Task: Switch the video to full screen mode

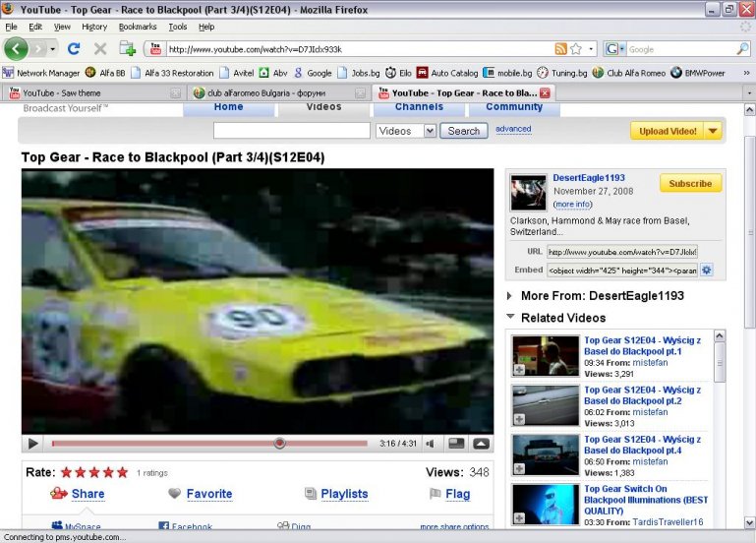Action: [x=481, y=444]
